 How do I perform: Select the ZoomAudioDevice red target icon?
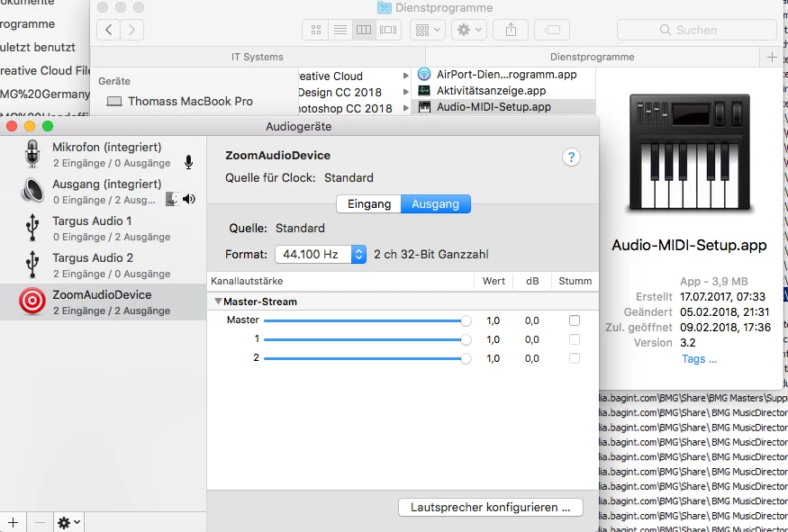(32, 301)
